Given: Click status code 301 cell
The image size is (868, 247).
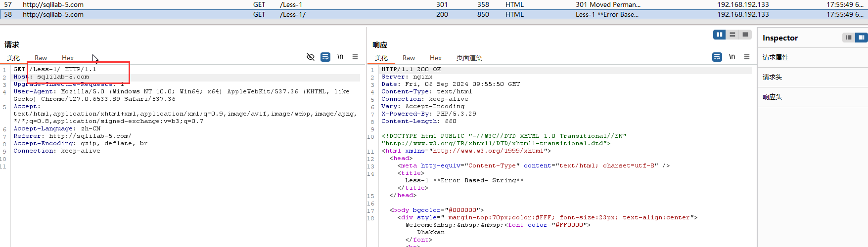Looking at the screenshot, I should point(442,4).
